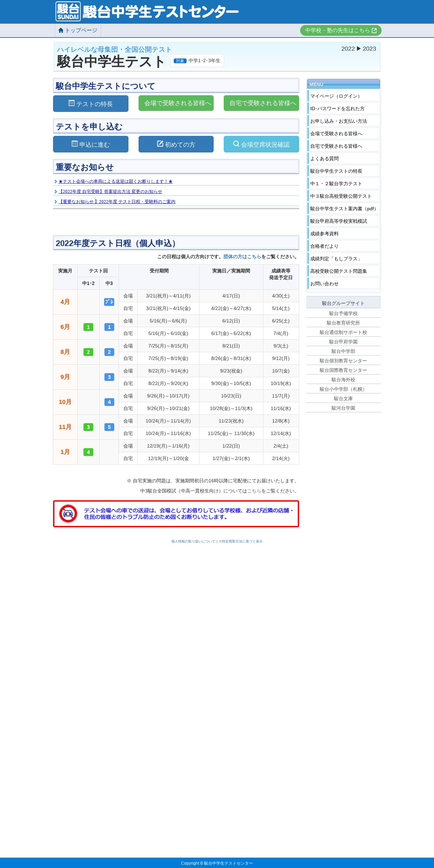Select ID･パスワードを忘れた方 menu item

pos(343,108)
